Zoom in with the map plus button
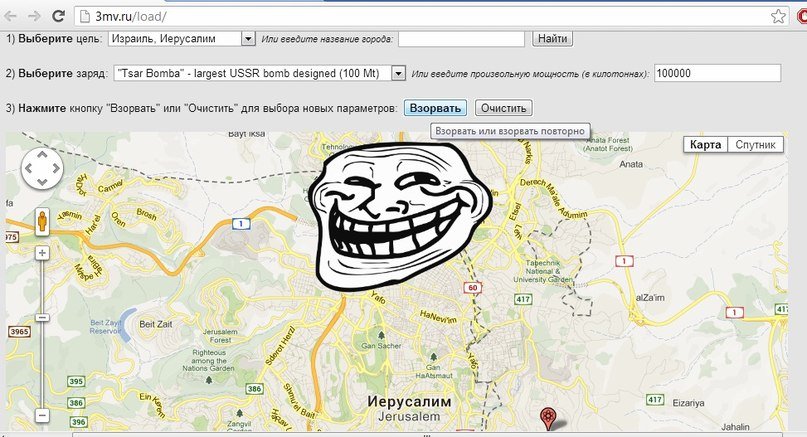 coord(42,253)
